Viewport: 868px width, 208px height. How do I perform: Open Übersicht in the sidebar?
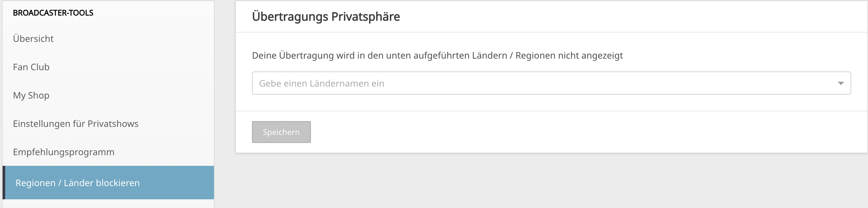point(34,39)
